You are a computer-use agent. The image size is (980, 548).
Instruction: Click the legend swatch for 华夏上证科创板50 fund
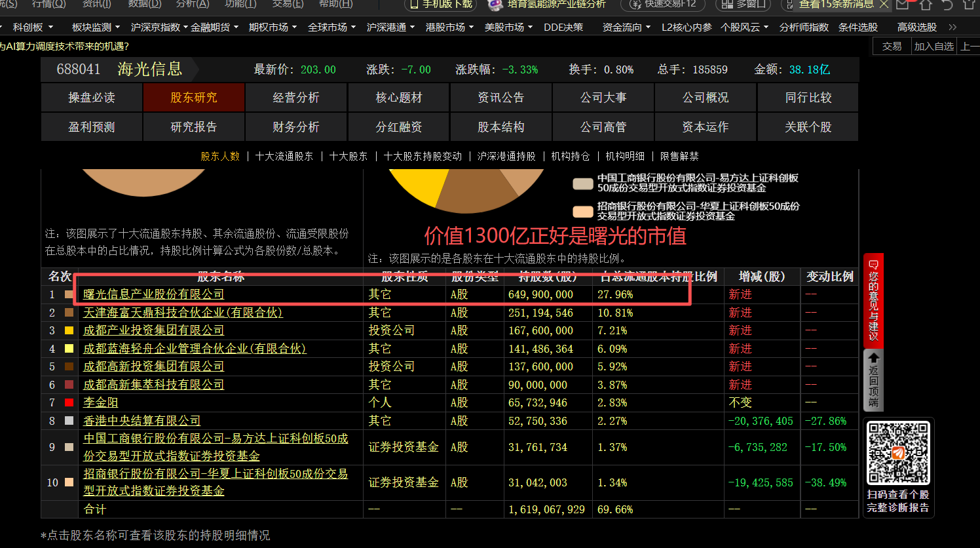pyautogui.click(x=583, y=212)
